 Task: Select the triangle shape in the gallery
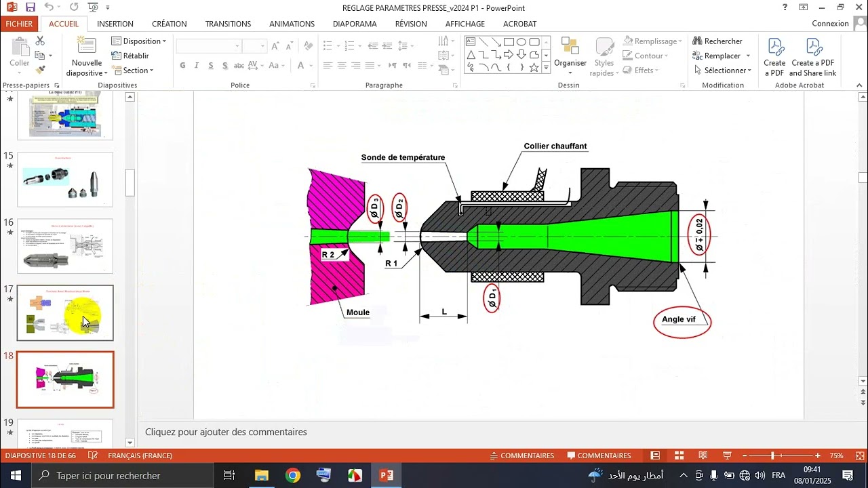(470, 54)
